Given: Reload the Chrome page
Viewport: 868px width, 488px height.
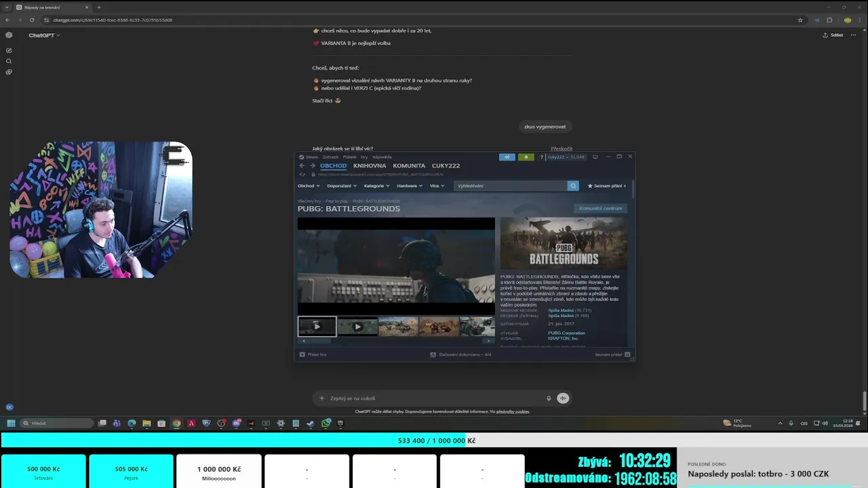Looking at the screenshot, I should [32, 20].
